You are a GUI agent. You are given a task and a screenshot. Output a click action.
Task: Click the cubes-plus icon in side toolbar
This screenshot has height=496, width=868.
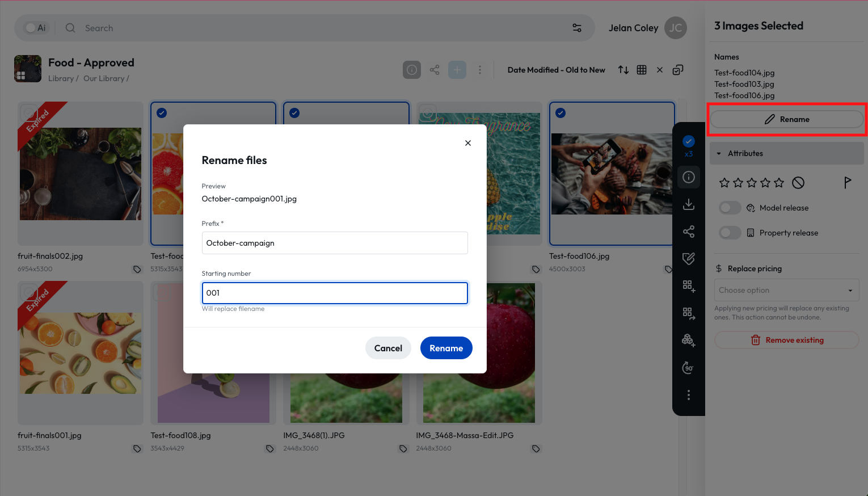pyautogui.click(x=689, y=341)
